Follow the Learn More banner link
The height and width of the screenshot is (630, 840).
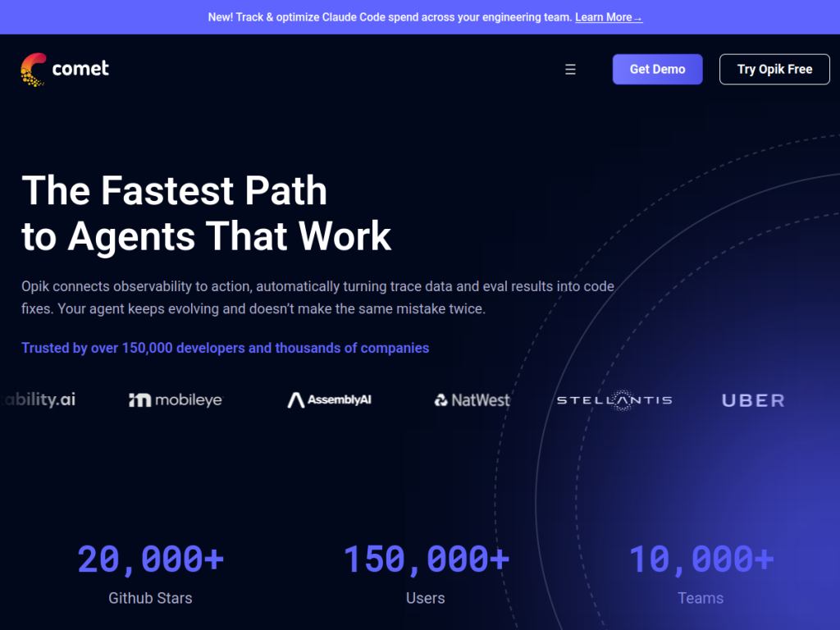(609, 17)
